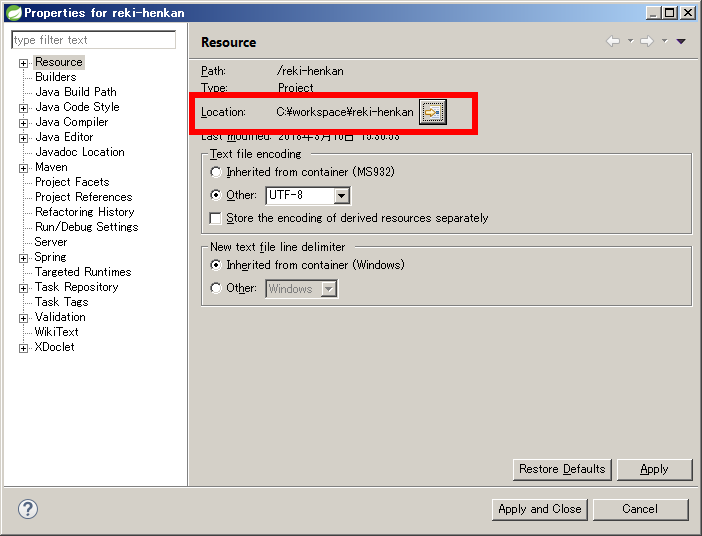This screenshot has width=702, height=536.
Task: Click Restore Defaults button
Action: pyautogui.click(x=562, y=469)
